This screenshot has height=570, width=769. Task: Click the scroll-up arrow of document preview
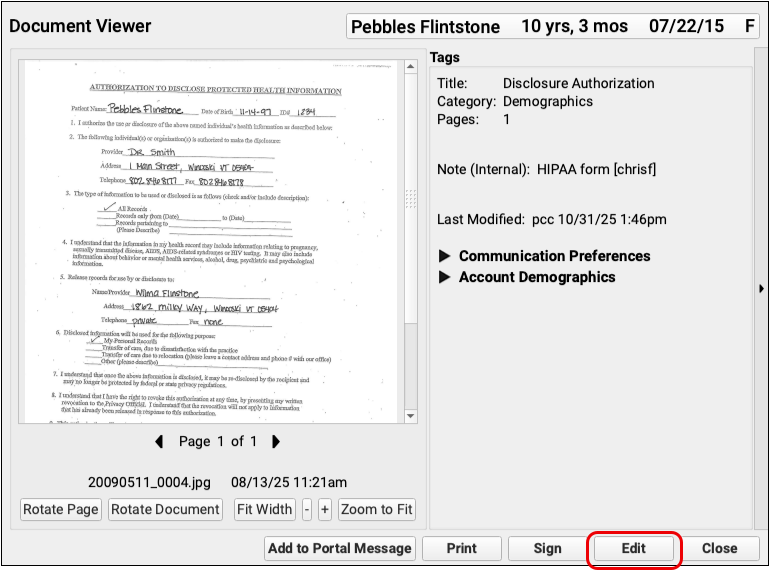coord(409,67)
